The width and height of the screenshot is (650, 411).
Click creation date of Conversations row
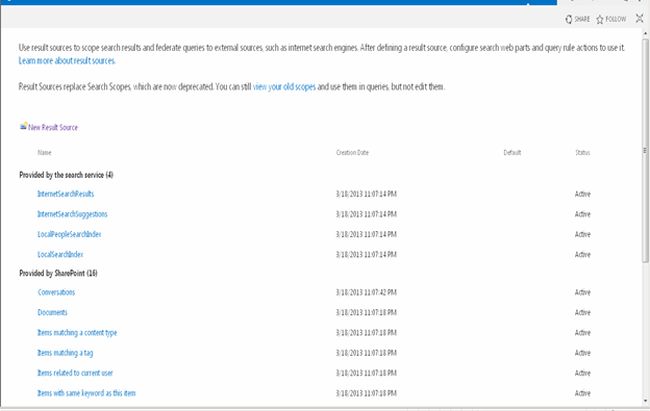coord(366,292)
